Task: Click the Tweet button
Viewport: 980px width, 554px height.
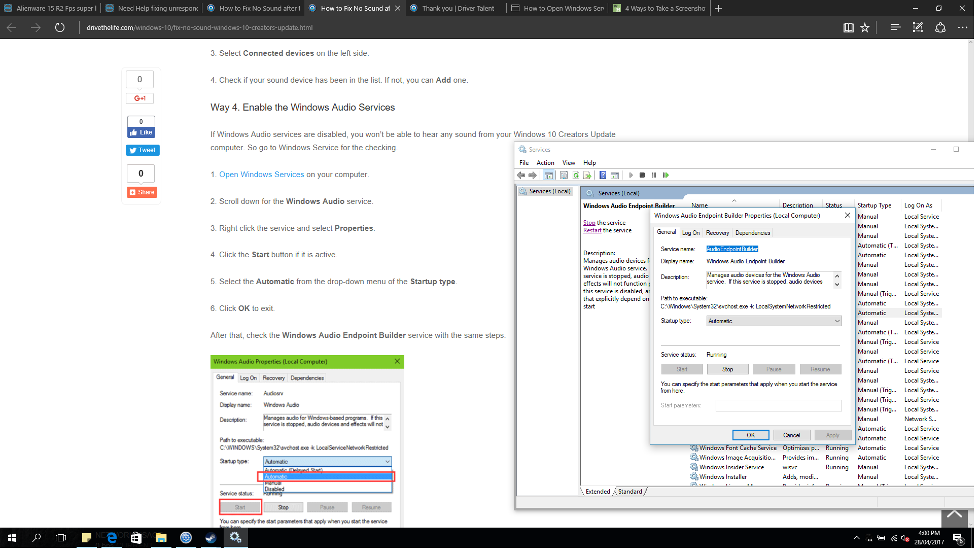Action: tap(144, 151)
